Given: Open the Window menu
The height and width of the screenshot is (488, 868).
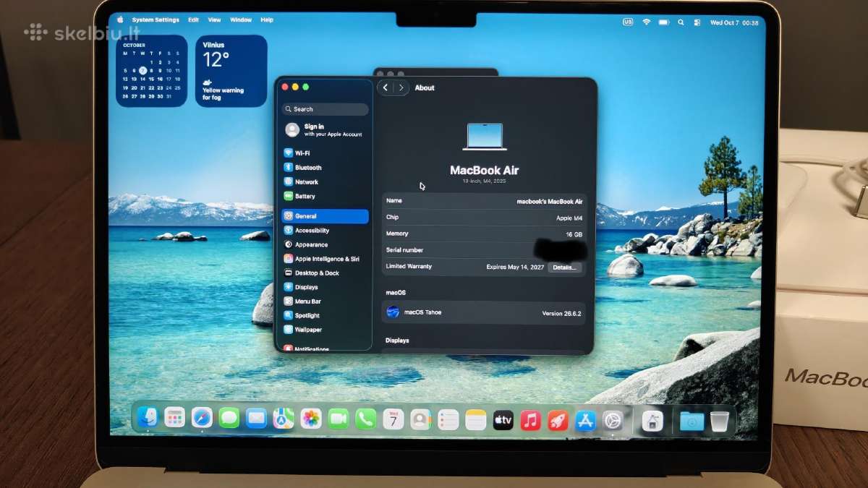Looking at the screenshot, I should pyautogui.click(x=241, y=20).
